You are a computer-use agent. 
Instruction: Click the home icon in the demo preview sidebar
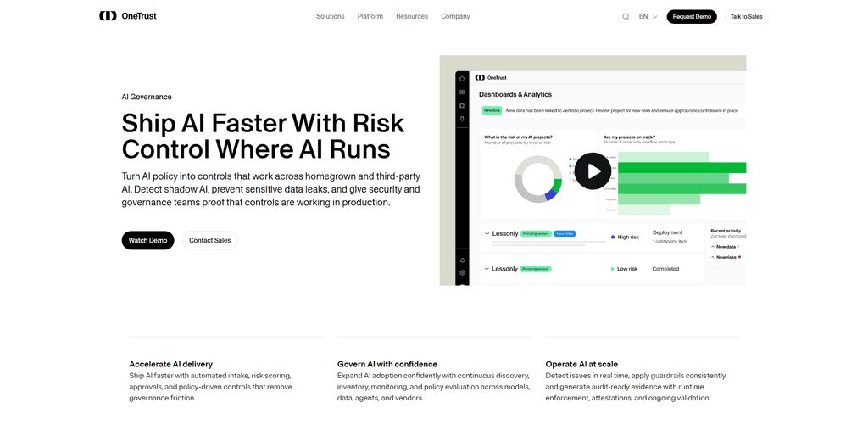[x=462, y=79]
